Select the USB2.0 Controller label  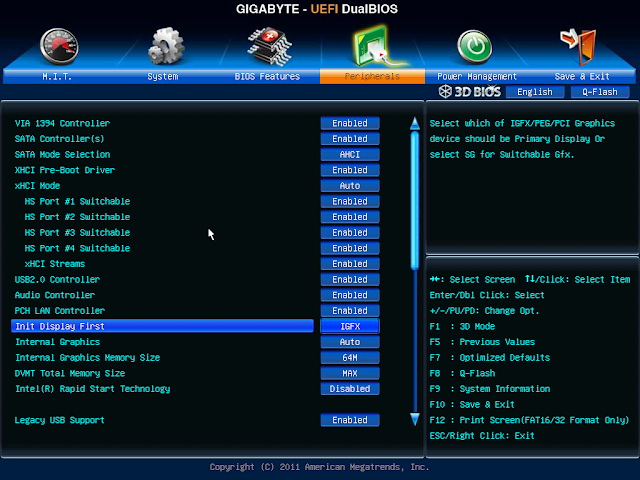(57, 279)
